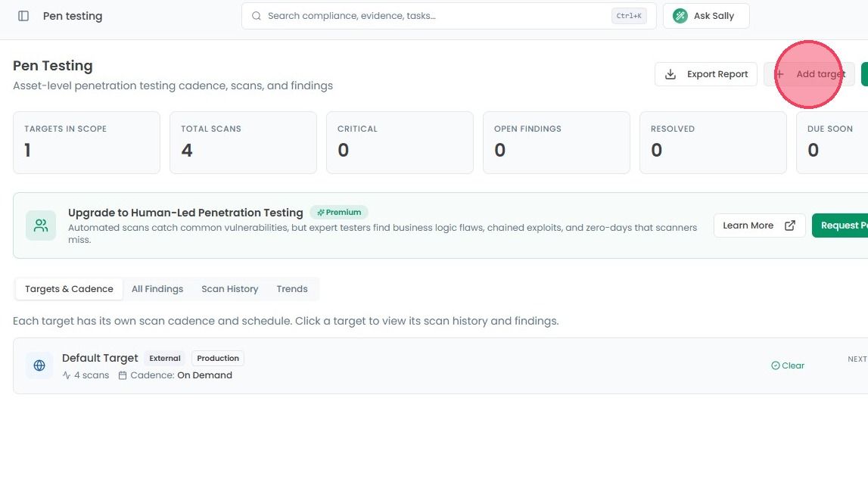Click the Upgrade to Human-Led Penetration Testing heading
The height and width of the screenshot is (485, 868).
[185, 213]
